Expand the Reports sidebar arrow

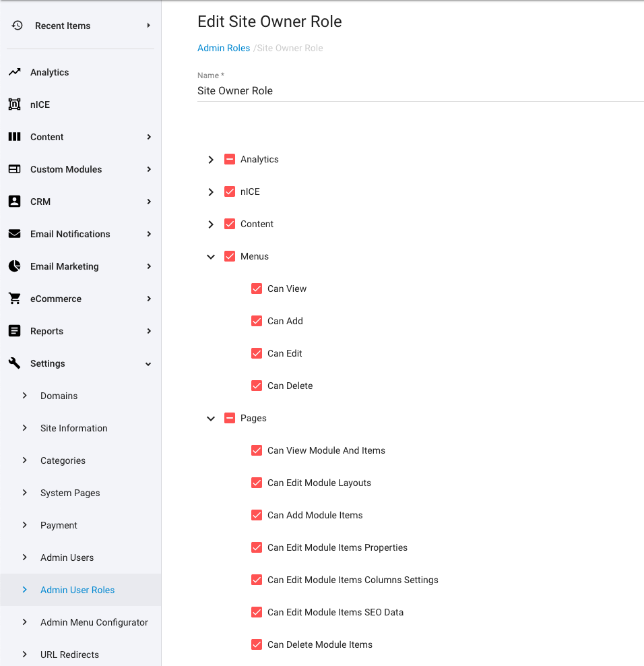coord(149,331)
